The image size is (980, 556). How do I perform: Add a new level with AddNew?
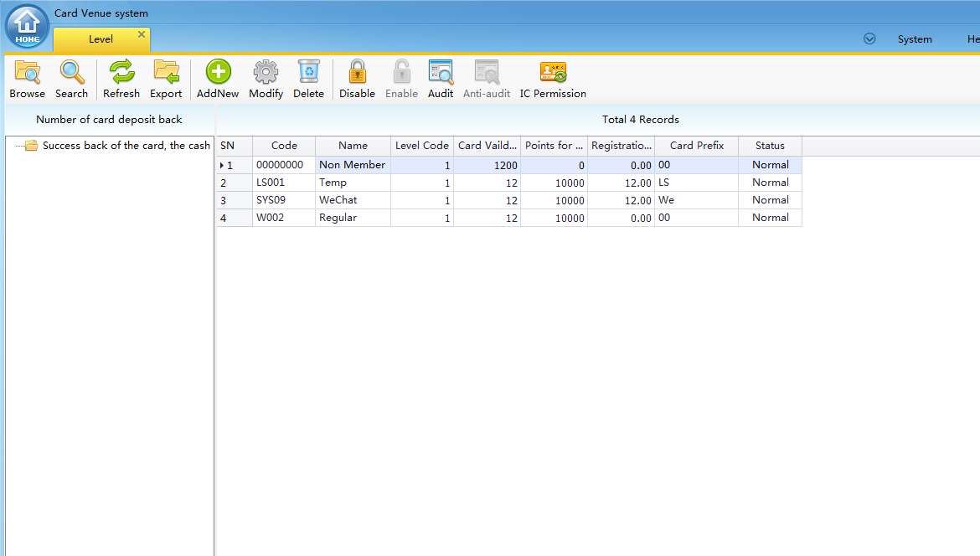[x=218, y=80]
